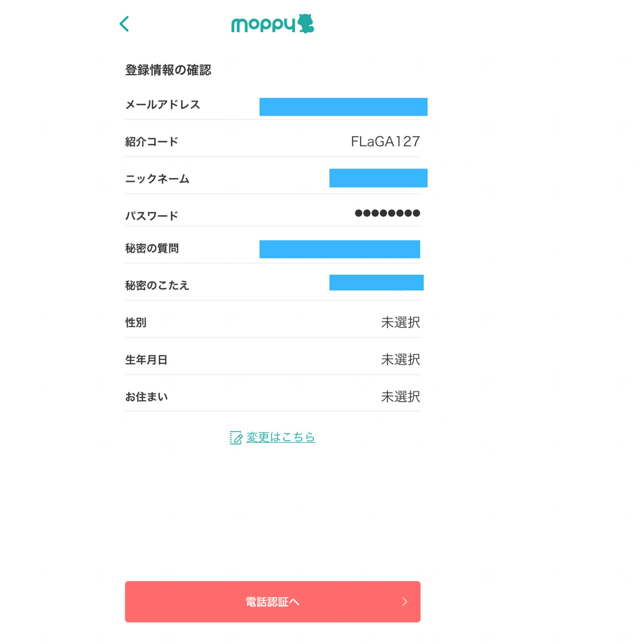Click the redacted email address field
This screenshot has height=644, width=644.
coord(343,107)
